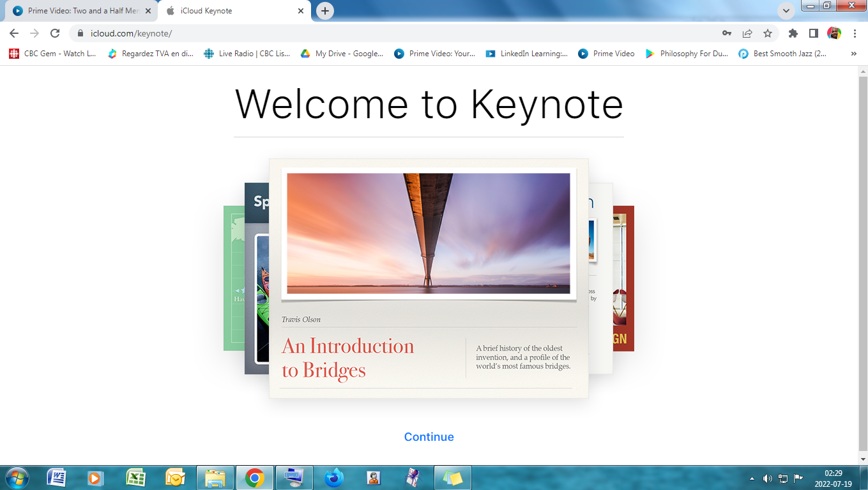868x490 pixels.
Task: Expand the tab search dropdown arrow
Action: click(786, 11)
